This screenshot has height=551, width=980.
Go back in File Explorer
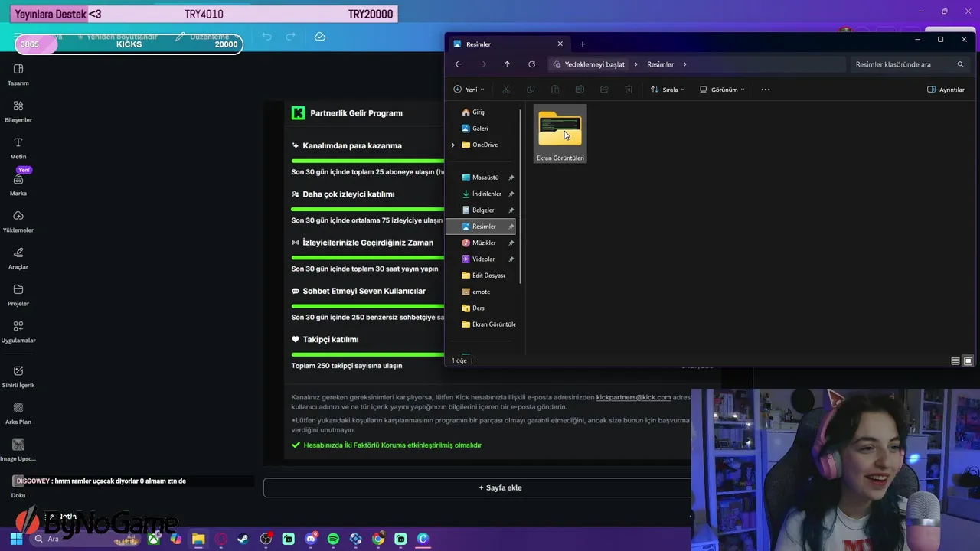pos(458,64)
